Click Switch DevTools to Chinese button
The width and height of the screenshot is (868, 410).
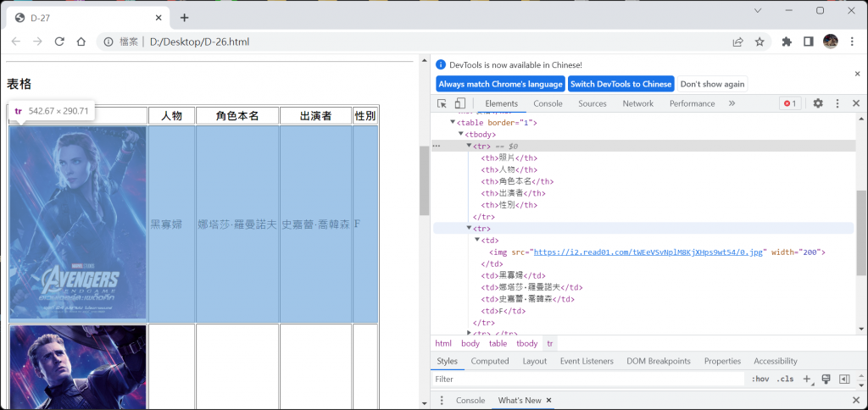pos(621,84)
